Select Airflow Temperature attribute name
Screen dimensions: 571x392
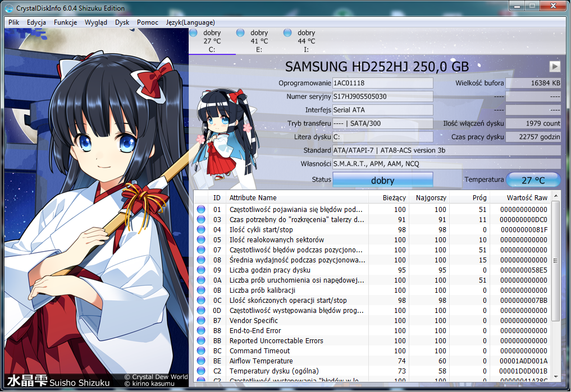click(x=261, y=361)
